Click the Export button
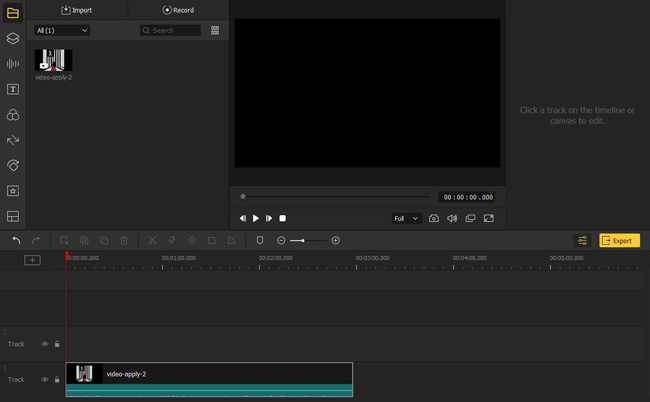Viewport: 650px width, 402px height. pyautogui.click(x=619, y=240)
